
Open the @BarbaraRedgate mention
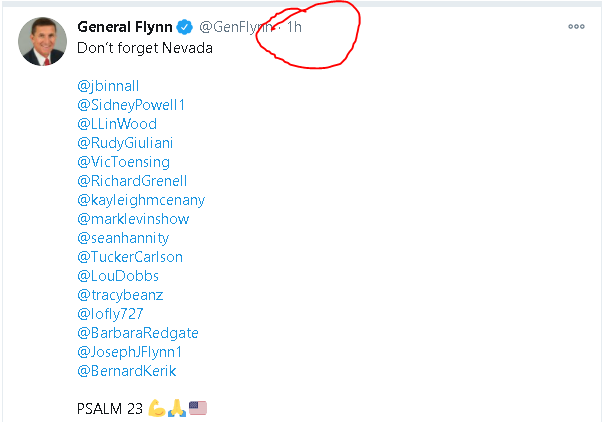point(138,333)
